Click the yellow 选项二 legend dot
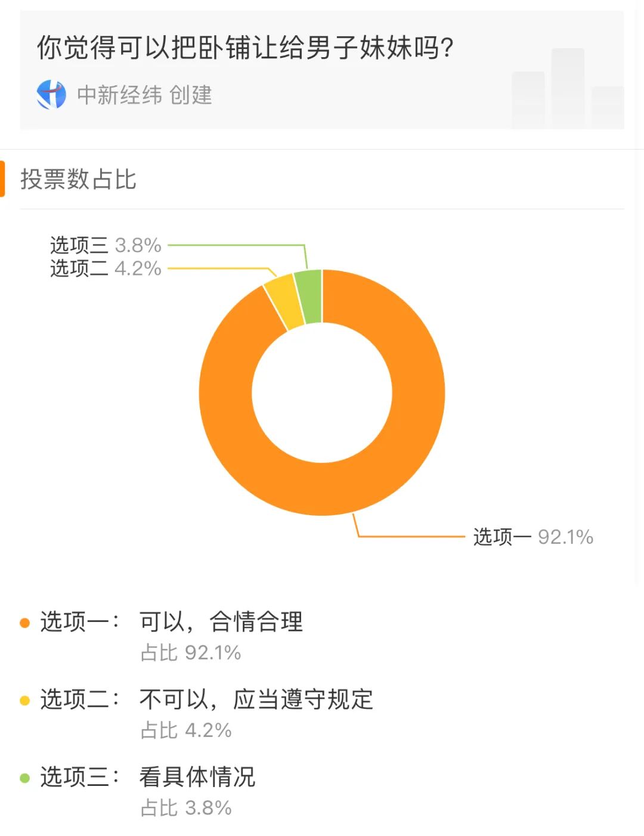 tap(24, 700)
